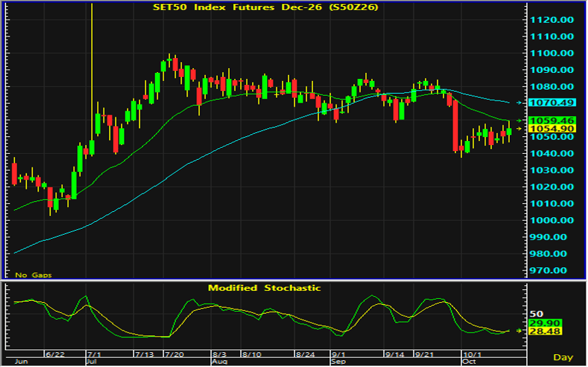Click the 1030.00 price axis label
This screenshot has height=367, width=588.
click(x=552, y=171)
